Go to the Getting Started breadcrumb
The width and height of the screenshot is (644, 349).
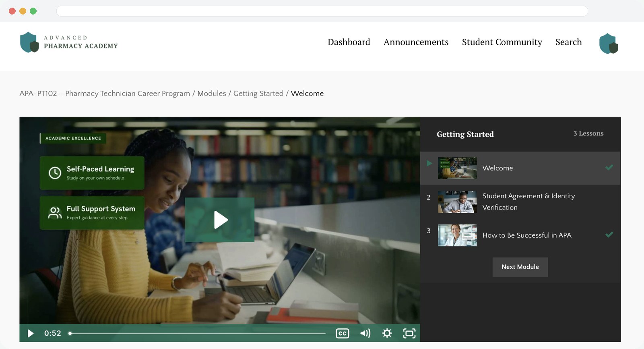tap(258, 93)
